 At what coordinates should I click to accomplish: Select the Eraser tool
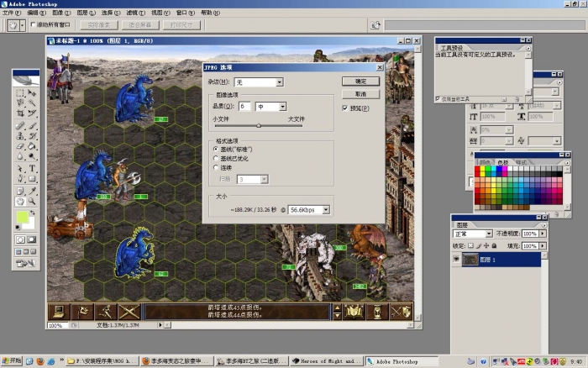click(20, 146)
